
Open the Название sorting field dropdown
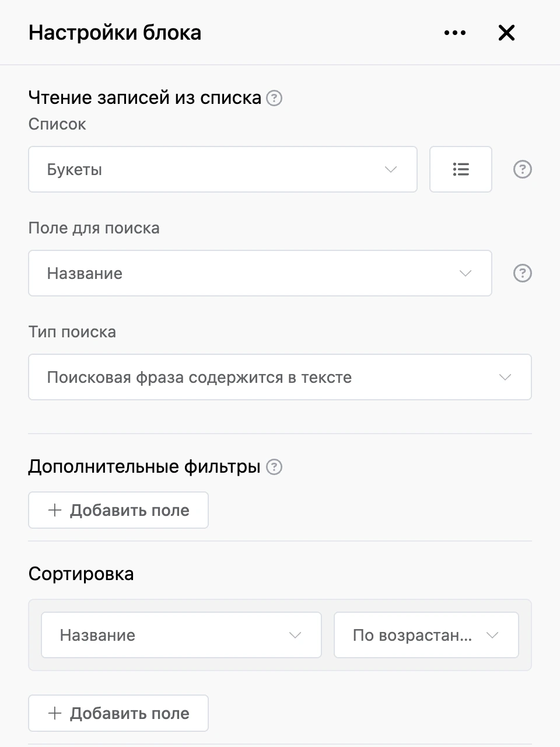pyautogui.click(x=181, y=635)
